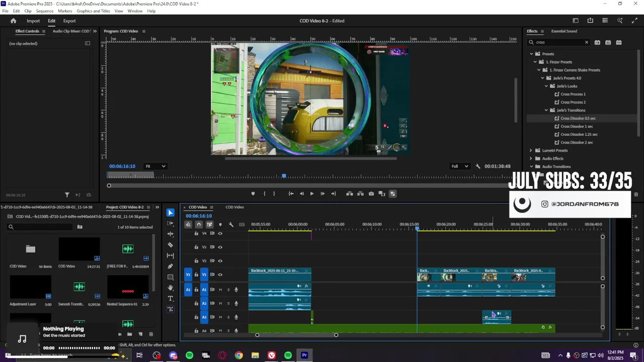Select the Rectangle tool
The image size is (644, 362).
click(x=170, y=277)
